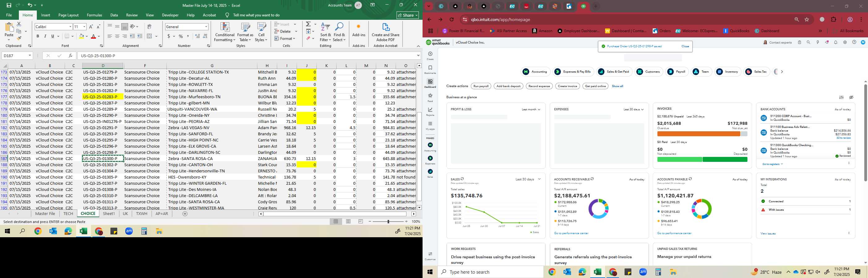Screen dimensions: 868x278
Task: Click the Run payroll action button
Action: click(x=481, y=86)
